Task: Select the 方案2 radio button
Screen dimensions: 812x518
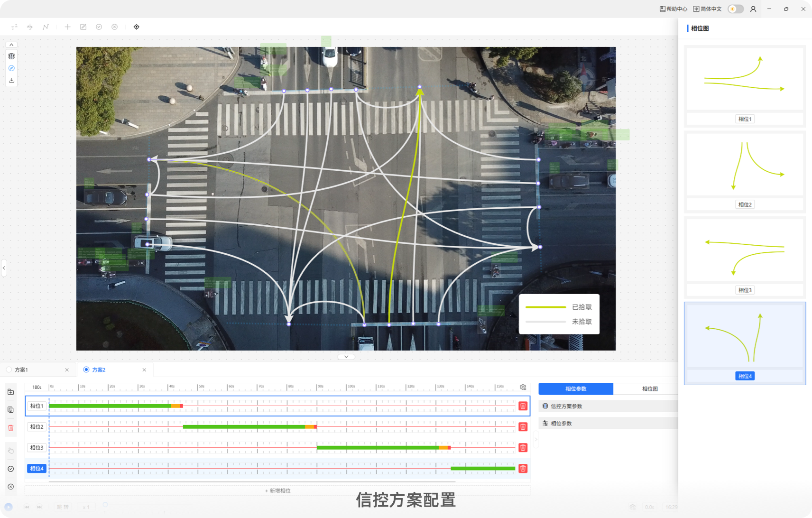Action: pos(86,370)
